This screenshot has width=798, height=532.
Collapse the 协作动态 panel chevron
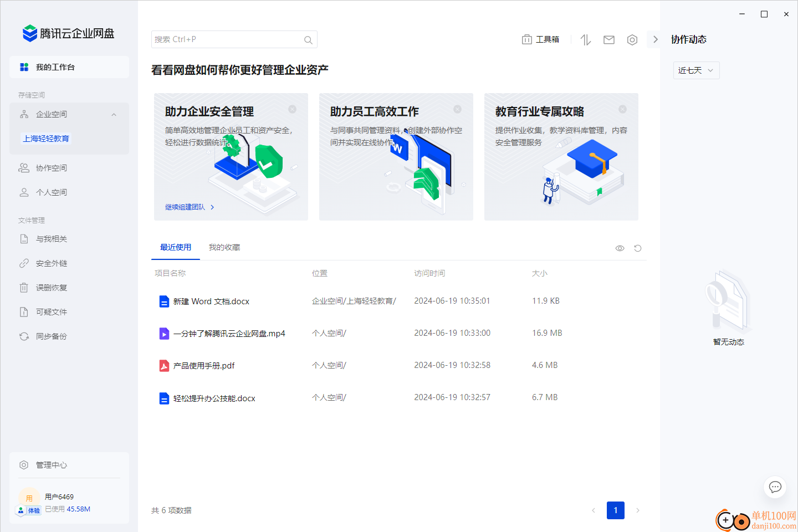coord(656,39)
